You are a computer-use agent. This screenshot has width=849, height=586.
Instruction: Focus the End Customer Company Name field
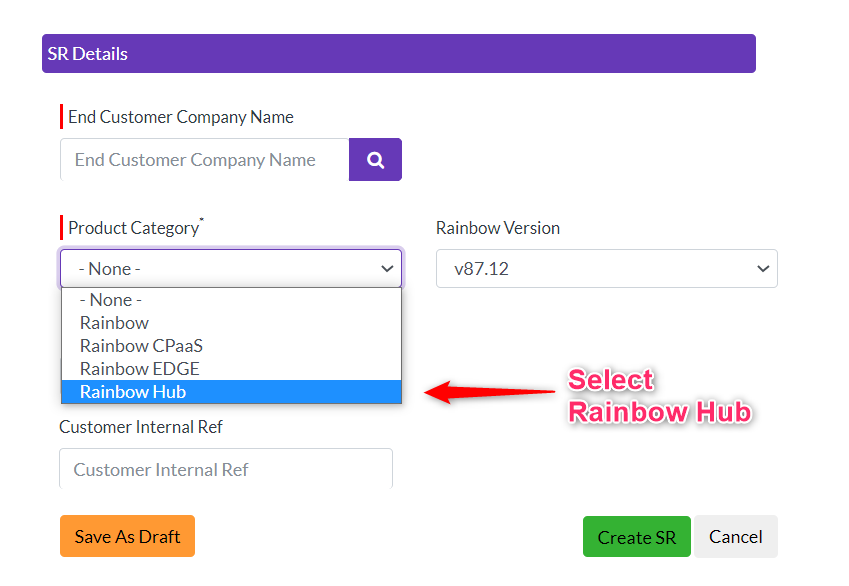(x=205, y=160)
